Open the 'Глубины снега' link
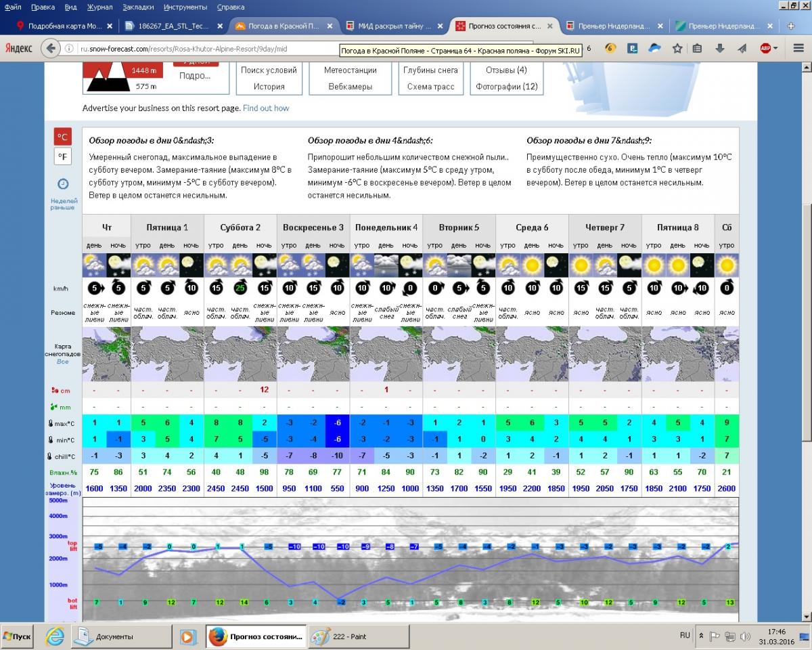 pyautogui.click(x=430, y=70)
